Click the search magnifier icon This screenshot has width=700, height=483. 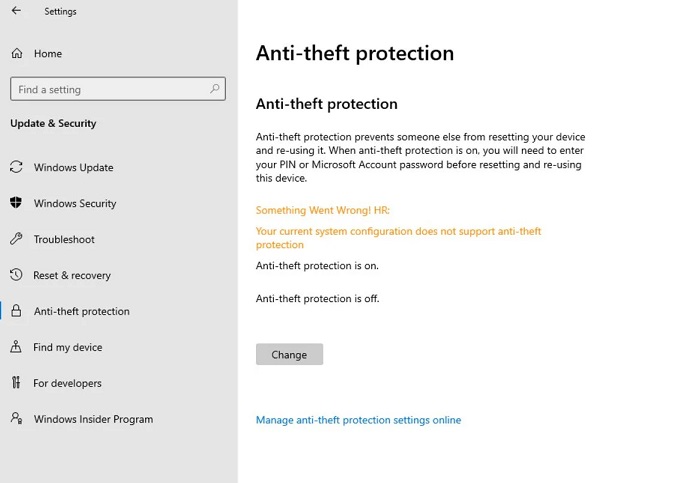(215, 89)
